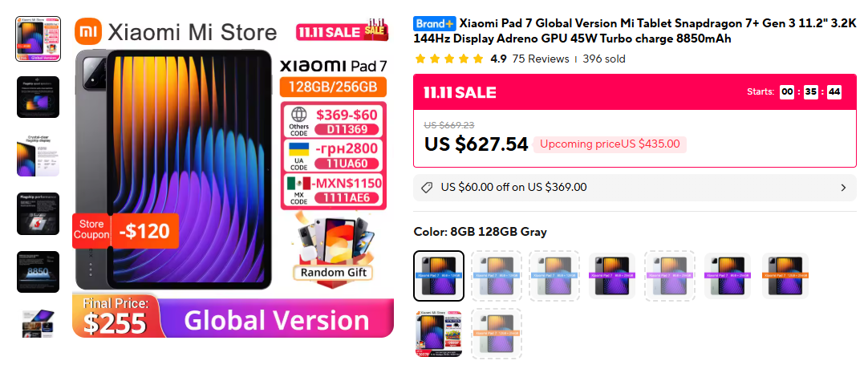
Task: Click the Random Gift graphic
Action: click(x=333, y=248)
